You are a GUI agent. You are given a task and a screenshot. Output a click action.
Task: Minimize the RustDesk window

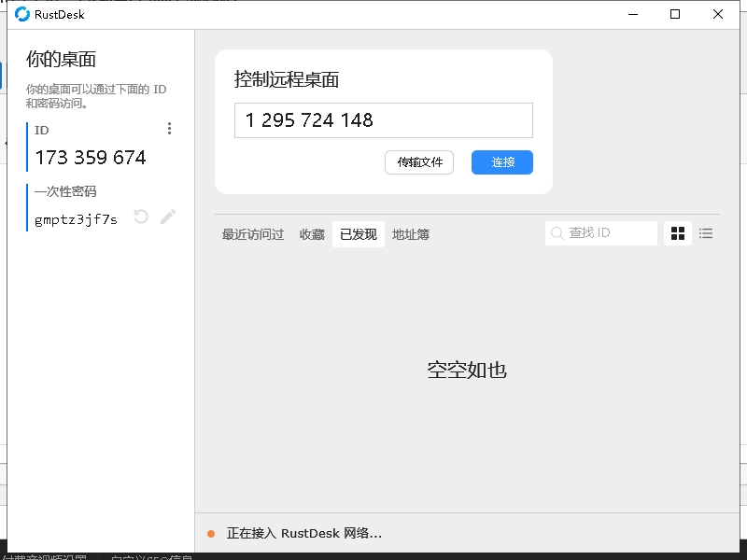point(633,14)
